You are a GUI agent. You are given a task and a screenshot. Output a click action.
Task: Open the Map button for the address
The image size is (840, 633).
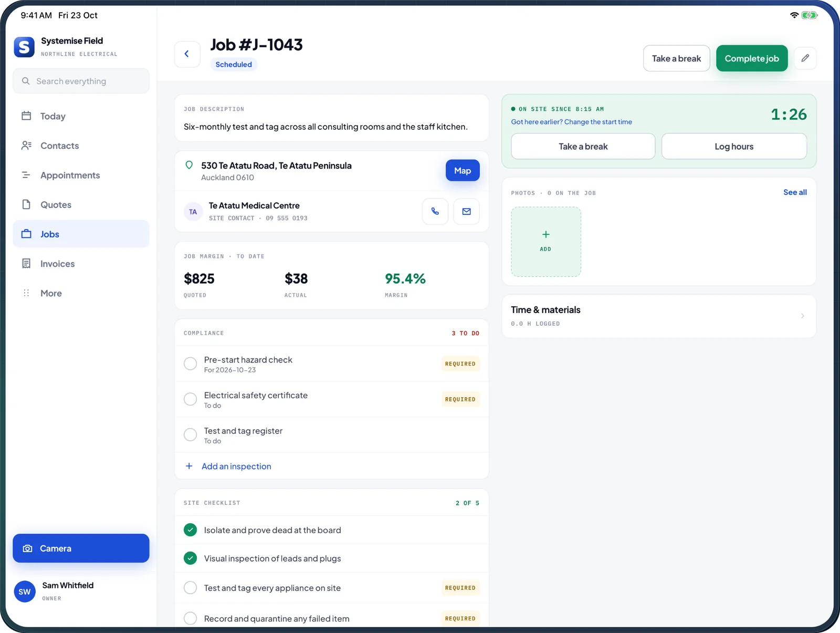pyautogui.click(x=463, y=170)
